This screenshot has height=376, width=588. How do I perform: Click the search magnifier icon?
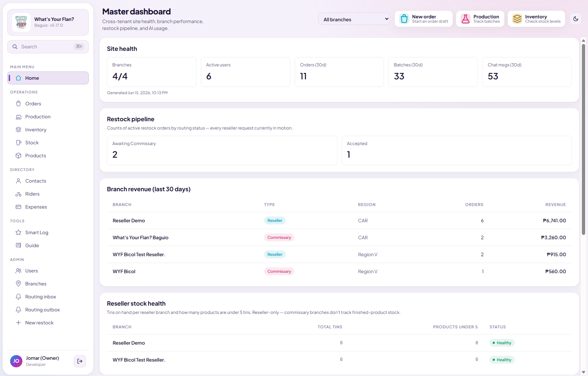click(x=15, y=47)
